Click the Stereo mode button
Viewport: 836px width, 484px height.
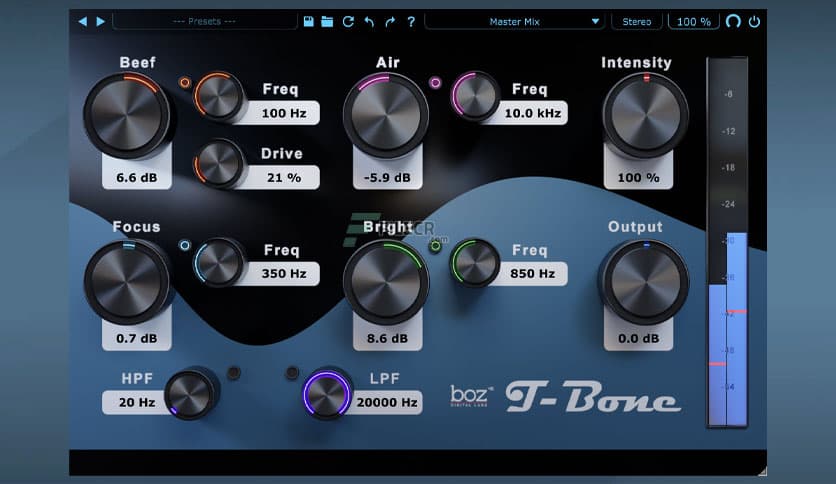click(636, 21)
